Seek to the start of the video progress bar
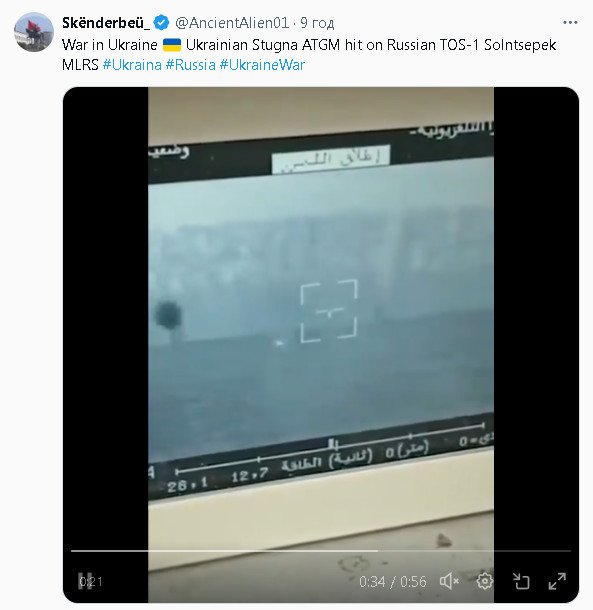Viewport: 593px width, 610px height. coord(72,551)
